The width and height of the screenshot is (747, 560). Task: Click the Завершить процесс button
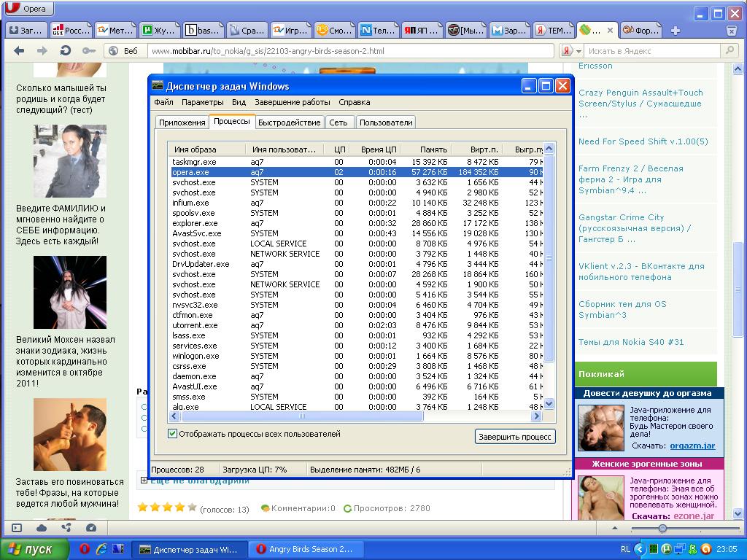(515, 437)
